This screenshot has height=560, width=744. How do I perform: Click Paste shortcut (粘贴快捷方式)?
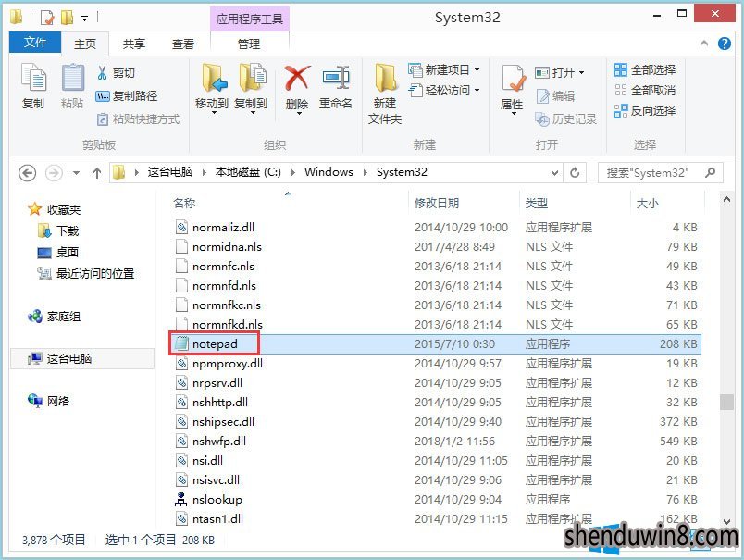pyautogui.click(x=139, y=119)
